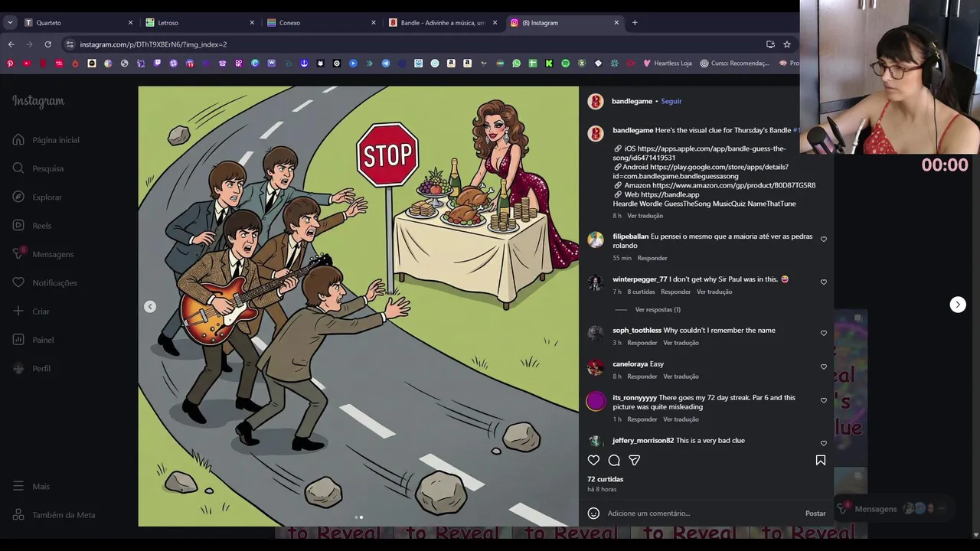This screenshot has width=980, height=551.
Task: Click Seguir to follow bandlegame
Action: [x=671, y=101]
